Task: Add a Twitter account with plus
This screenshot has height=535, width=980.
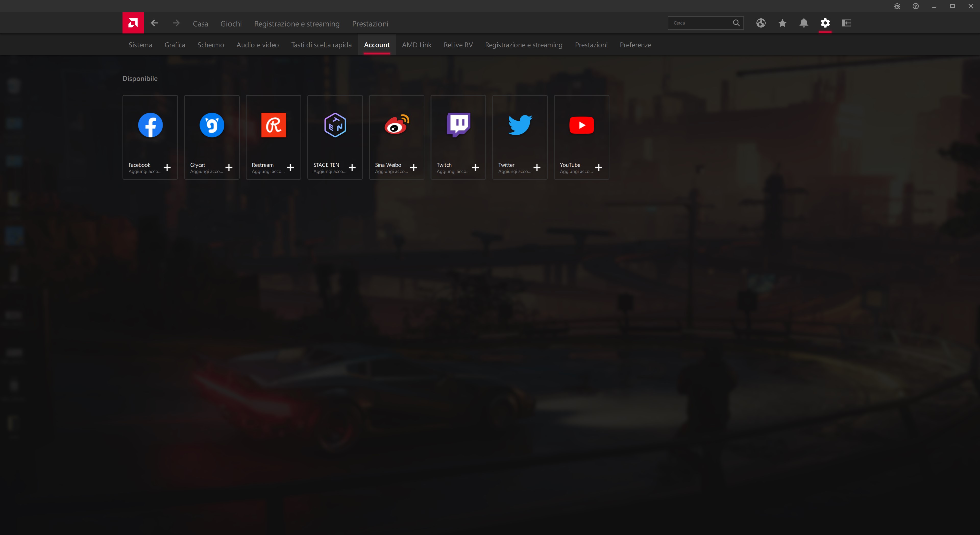Action: (537, 168)
